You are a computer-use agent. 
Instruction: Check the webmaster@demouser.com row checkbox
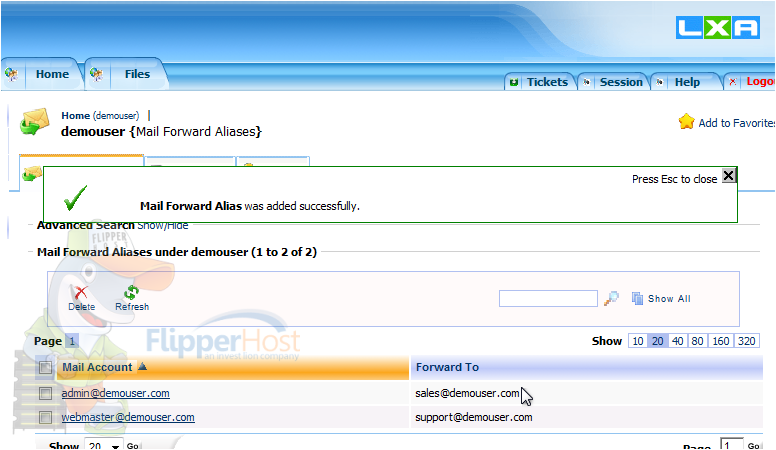[46, 417]
